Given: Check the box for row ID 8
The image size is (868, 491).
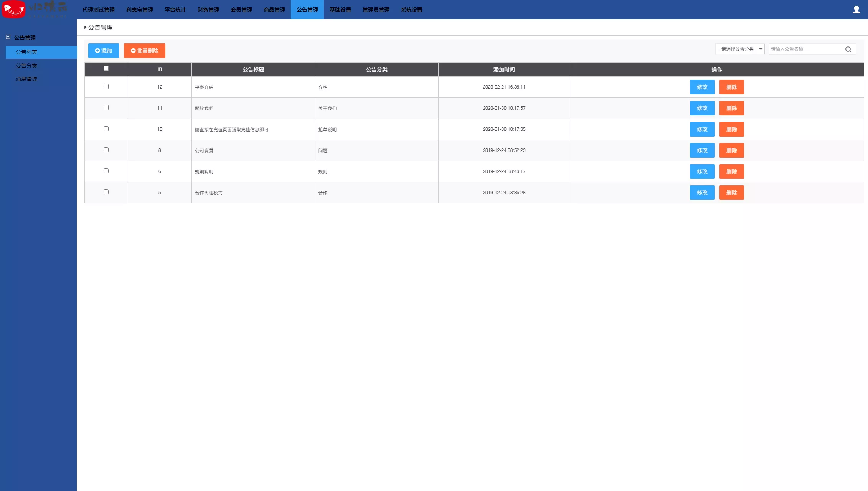Looking at the screenshot, I should pyautogui.click(x=106, y=150).
